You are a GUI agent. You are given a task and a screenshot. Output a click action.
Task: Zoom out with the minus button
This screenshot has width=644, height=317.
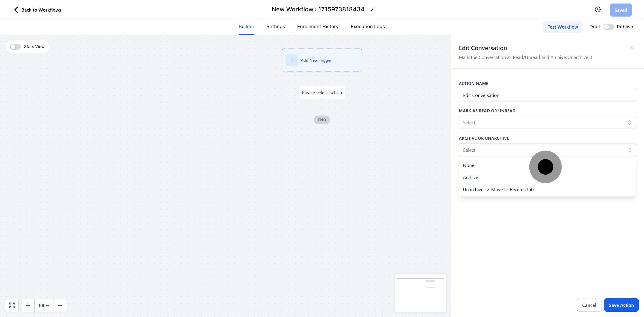pos(60,305)
